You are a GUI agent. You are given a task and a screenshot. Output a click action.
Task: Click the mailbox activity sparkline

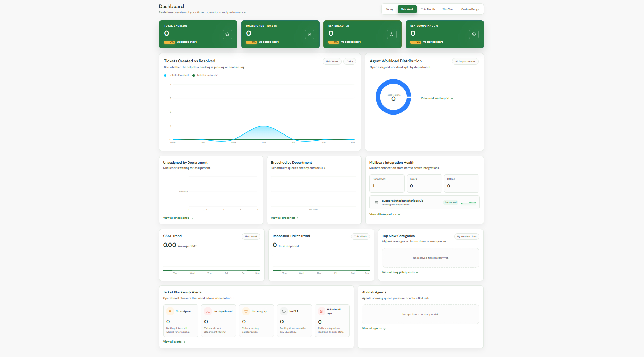[x=469, y=203]
